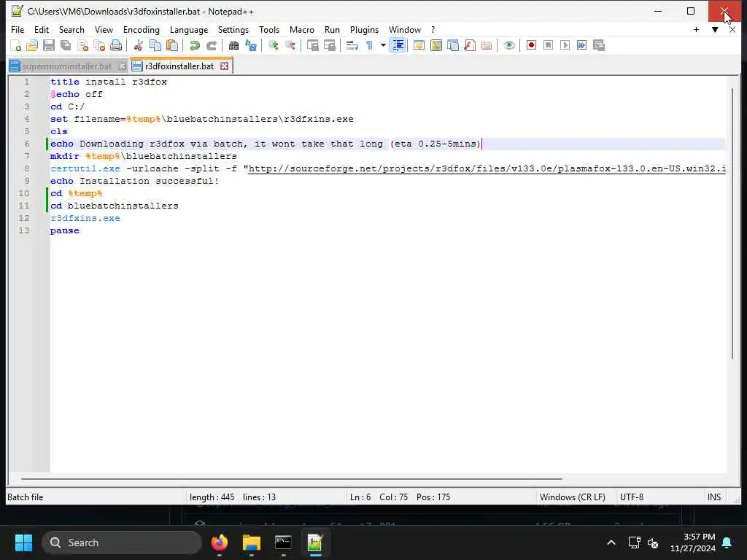
Task: Open the user defined language icon
Action: point(419,45)
